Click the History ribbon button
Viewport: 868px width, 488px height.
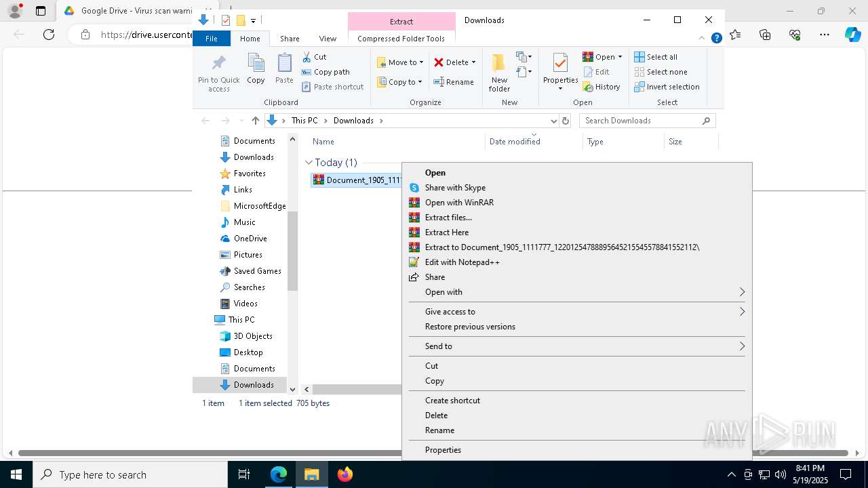(x=601, y=87)
